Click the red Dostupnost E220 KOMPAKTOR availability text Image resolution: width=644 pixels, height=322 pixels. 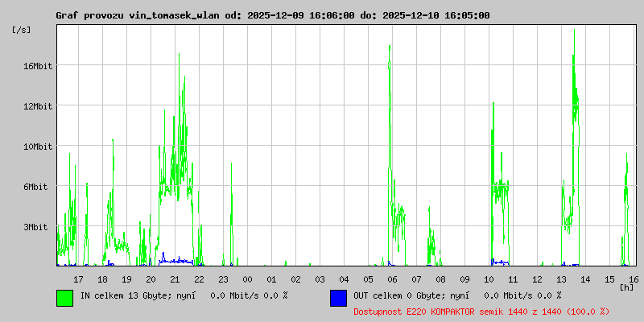click(481, 312)
